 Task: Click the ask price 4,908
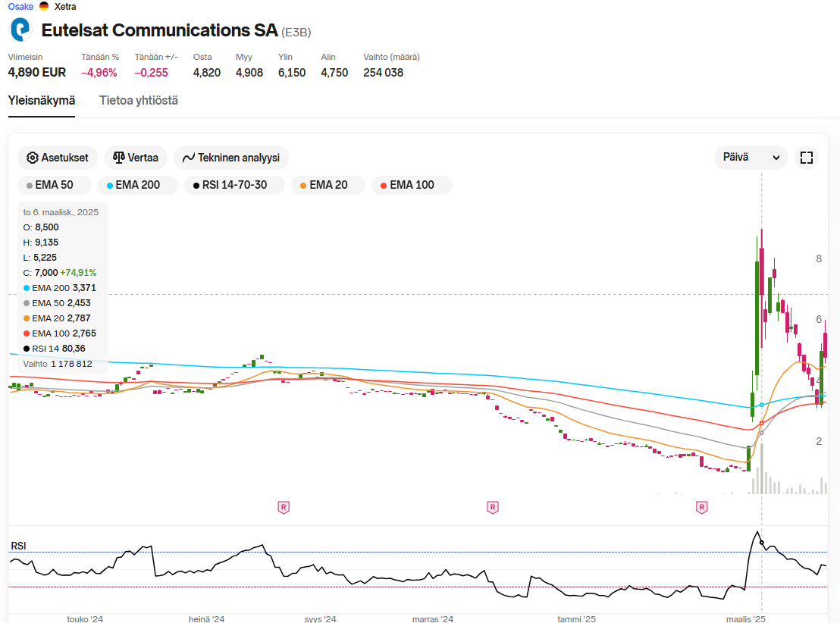(x=249, y=72)
